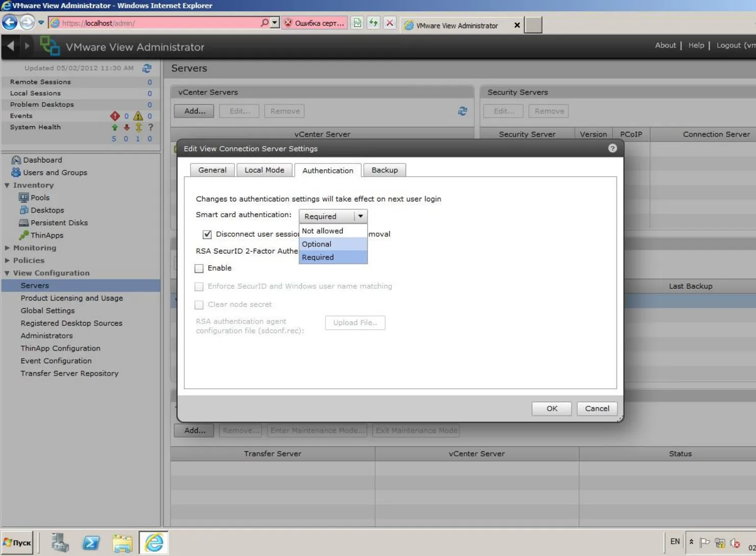Open PowerShell from the taskbar
Screen dimensions: 756x556
pos(91,543)
